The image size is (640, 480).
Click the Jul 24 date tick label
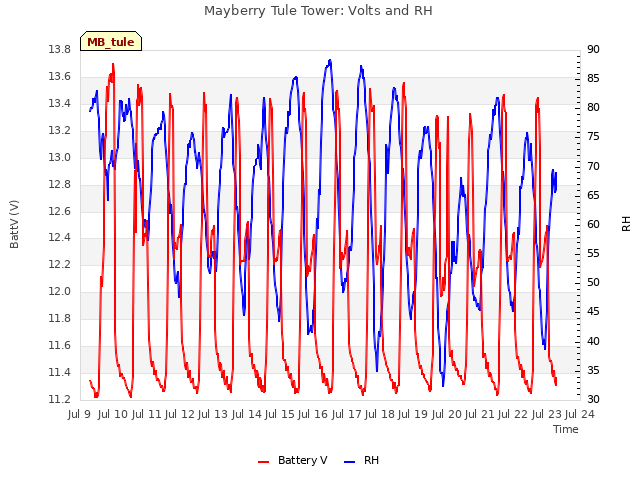[580, 414]
